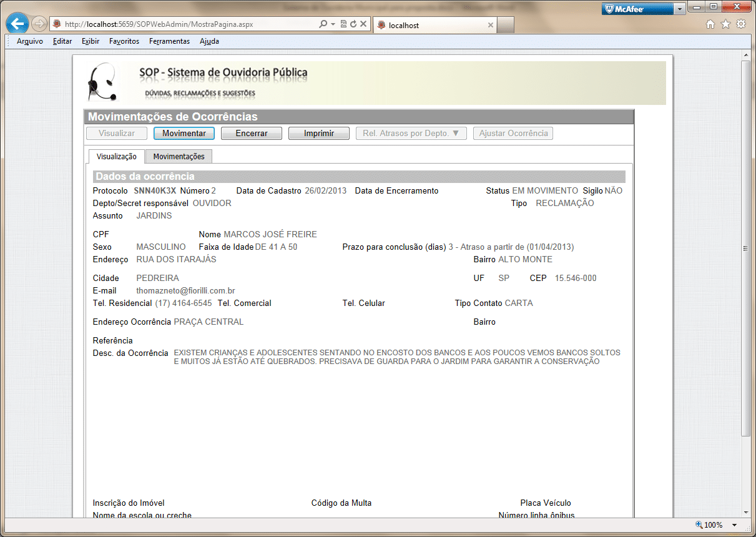Screen dimensions: 756x537
Task: Click the address bar search magnifier icon
Action: click(x=323, y=24)
